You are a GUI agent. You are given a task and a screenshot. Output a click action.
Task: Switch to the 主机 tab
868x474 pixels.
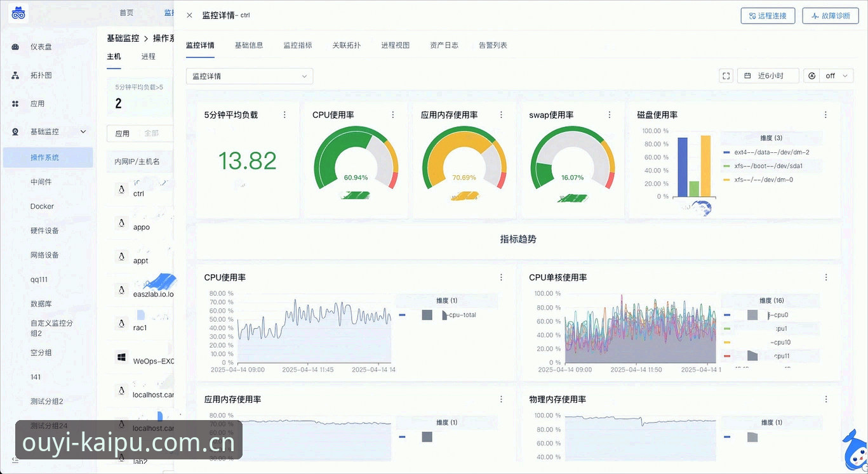click(x=114, y=56)
